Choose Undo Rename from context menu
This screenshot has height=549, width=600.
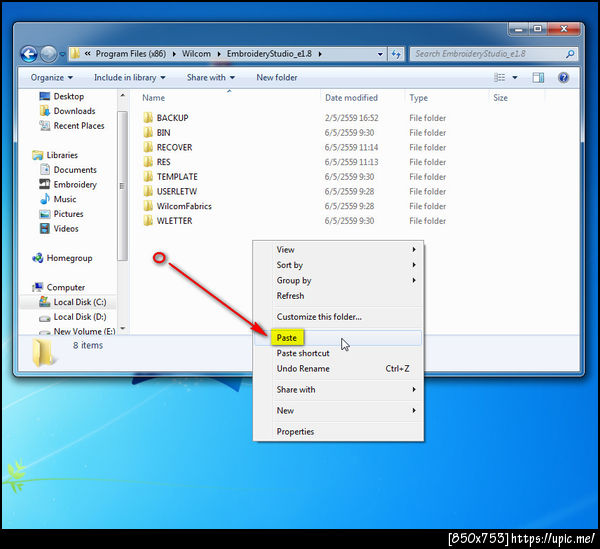click(x=338, y=368)
